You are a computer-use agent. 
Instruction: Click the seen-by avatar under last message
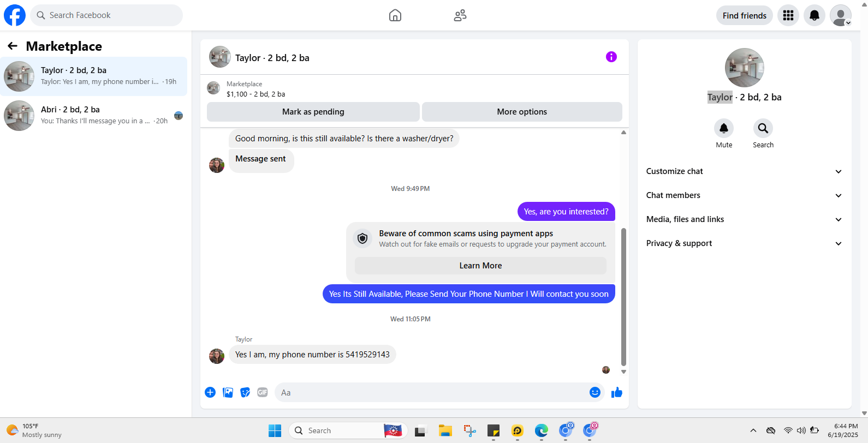pyautogui.click(x=606, y=370)
